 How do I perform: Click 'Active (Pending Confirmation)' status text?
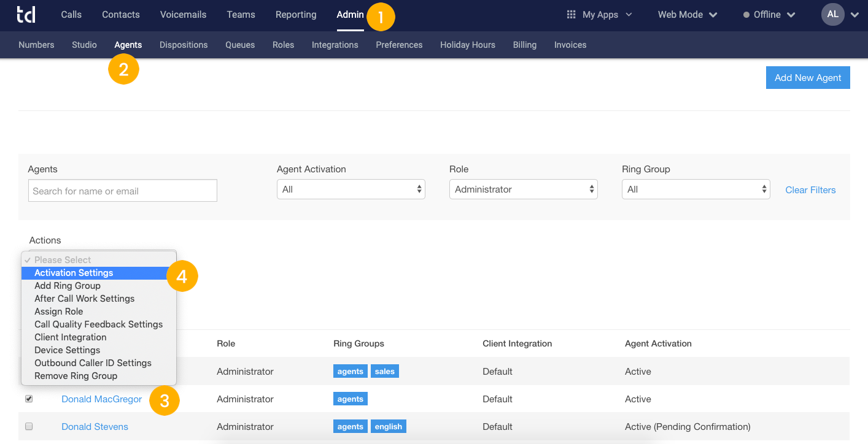pos(688,427)
